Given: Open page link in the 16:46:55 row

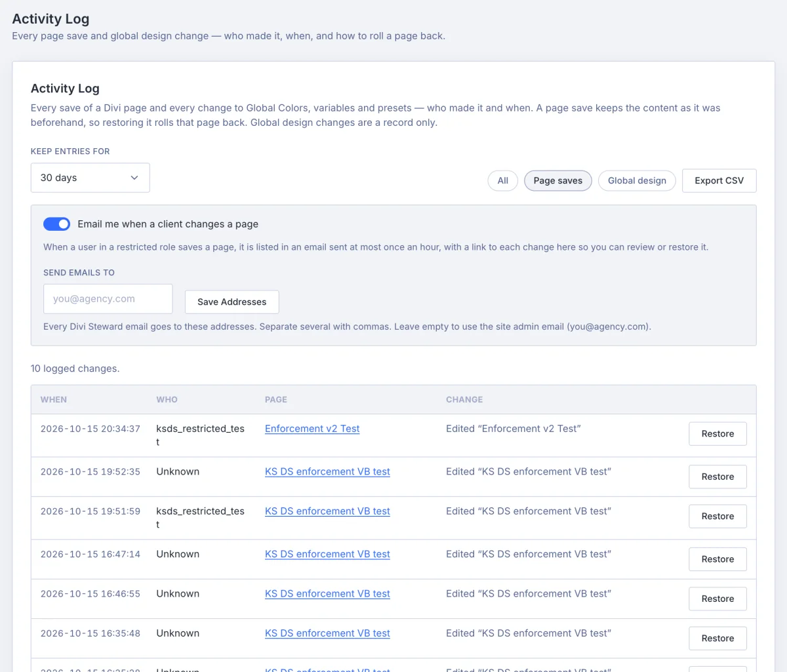Looking at the screenshot, I should coord(327,594).
